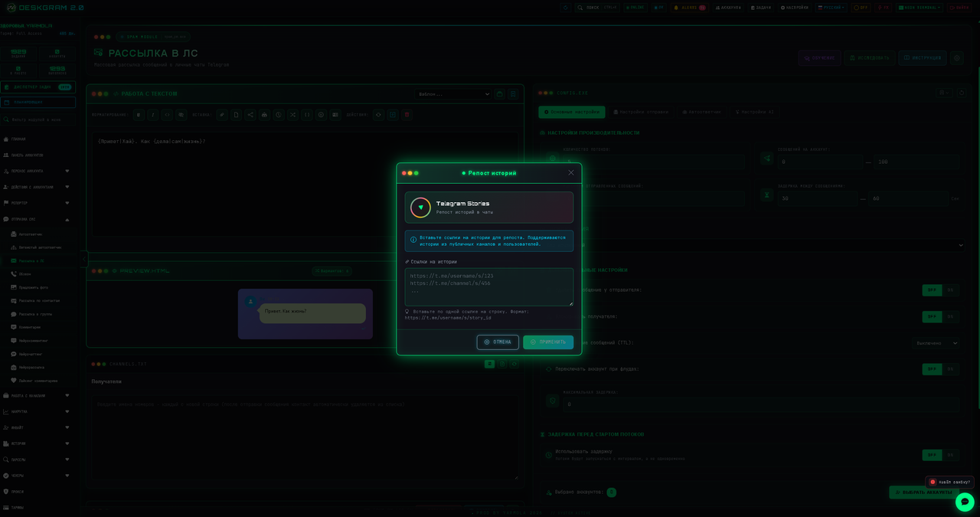Click the share insert icon
This screenshot has height=517, width=980.
coord(250,115)
